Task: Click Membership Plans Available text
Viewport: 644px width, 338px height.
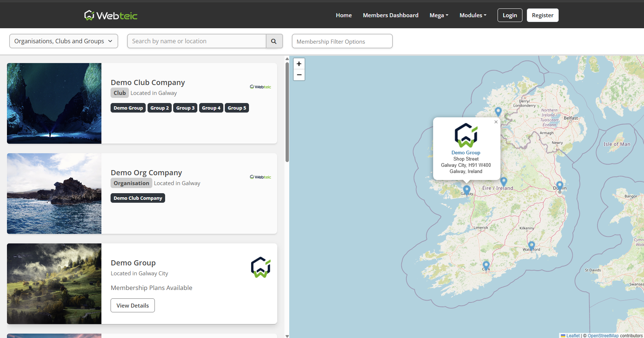Action: click(x=152, y=288)
